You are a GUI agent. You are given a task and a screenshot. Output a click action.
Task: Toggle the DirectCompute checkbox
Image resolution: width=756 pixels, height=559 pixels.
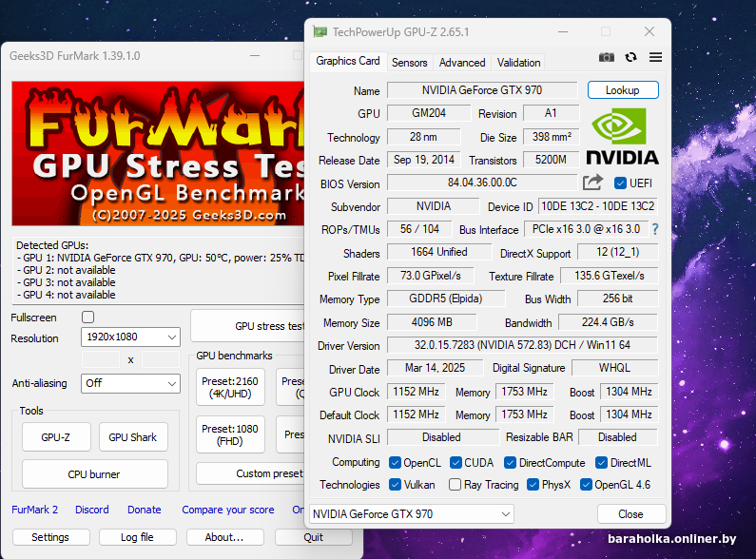(510, 463)
